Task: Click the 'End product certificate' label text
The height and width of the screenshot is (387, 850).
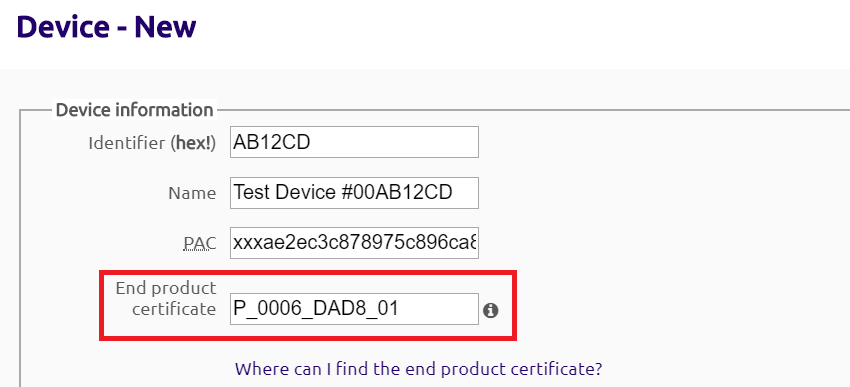Action: click(166, 298)
